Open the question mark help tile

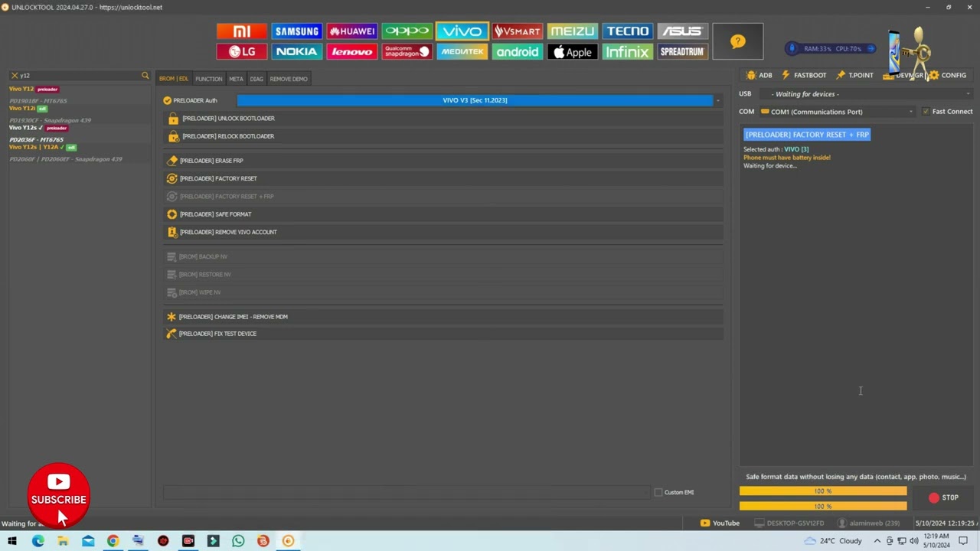pos(737,41)
